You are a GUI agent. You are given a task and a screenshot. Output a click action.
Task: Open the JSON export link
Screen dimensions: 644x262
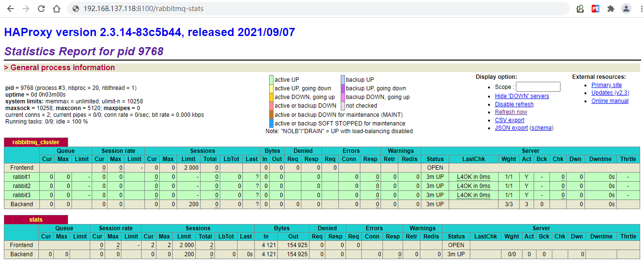(512, 128)
